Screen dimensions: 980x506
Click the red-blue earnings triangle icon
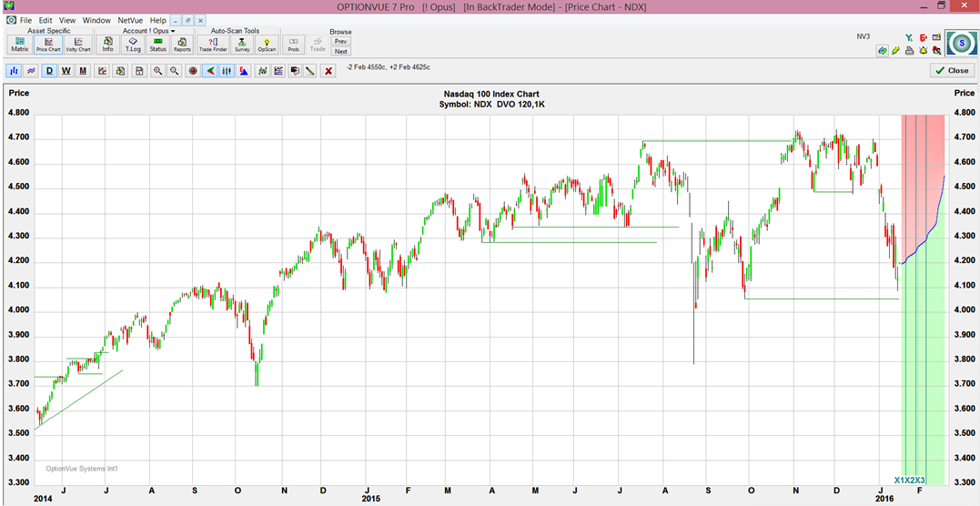pos(245,71)
